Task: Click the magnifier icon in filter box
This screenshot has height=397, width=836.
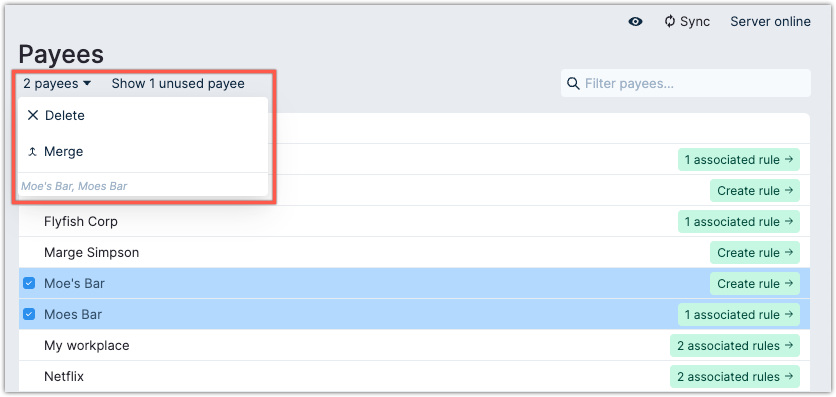Action: coord(573,84)
